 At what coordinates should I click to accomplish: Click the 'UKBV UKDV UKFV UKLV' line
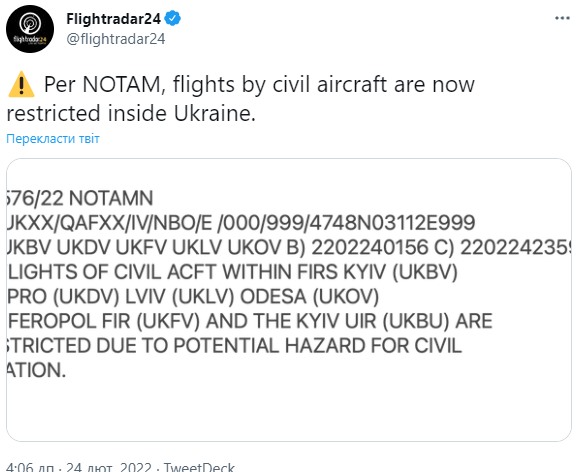click(290, 247)
